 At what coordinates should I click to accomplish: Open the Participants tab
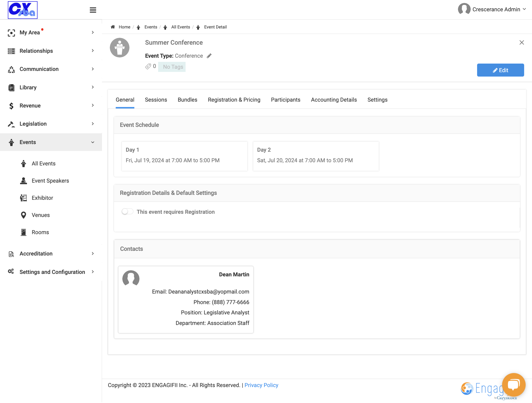286,100
